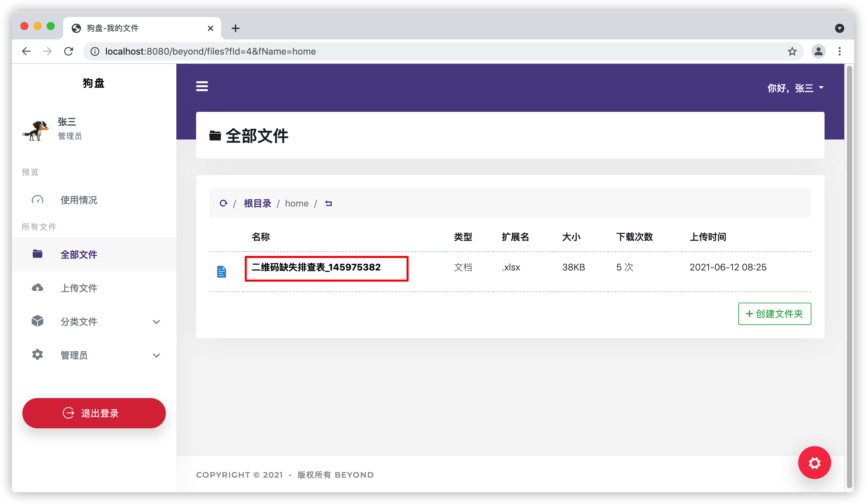Open file 二维码缺失排查表_145975382
This screenshot has width=866, height=504.
[x=316, y=267]
